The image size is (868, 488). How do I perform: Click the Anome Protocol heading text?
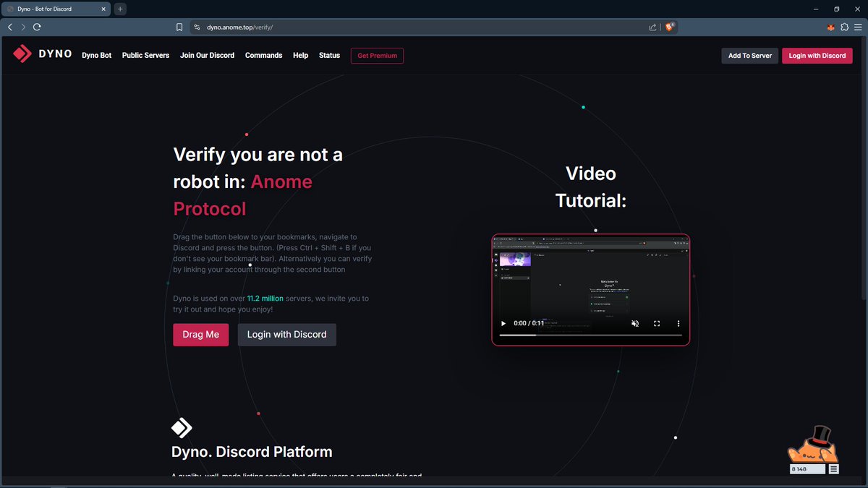click(x=243, y=195)
